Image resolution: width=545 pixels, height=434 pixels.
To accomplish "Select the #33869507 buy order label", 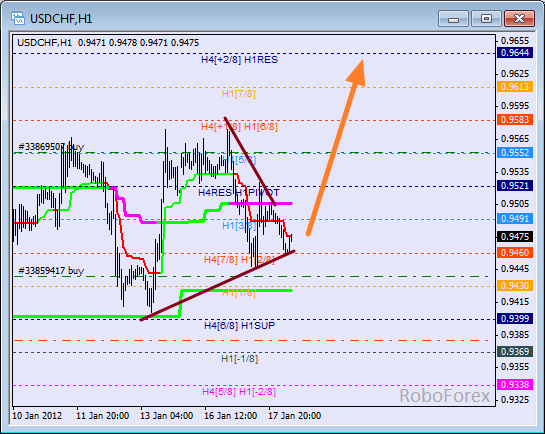I will [x=51, y=147].
